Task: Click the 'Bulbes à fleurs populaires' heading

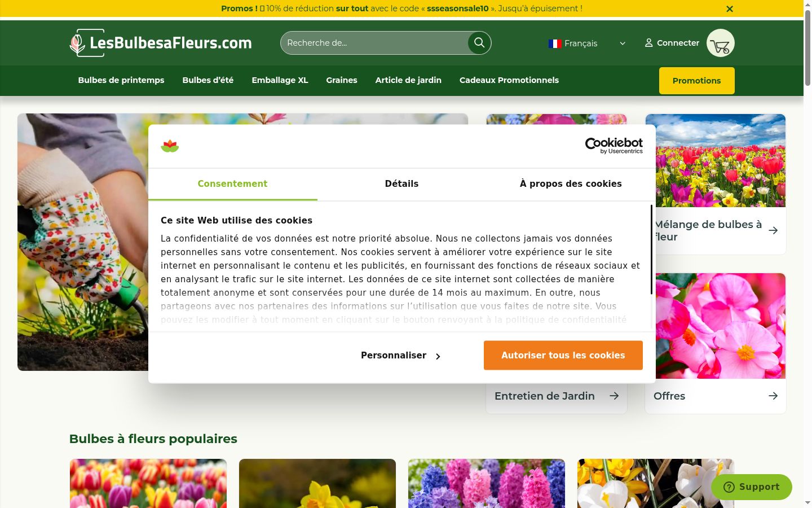Action: click(153, 439)
